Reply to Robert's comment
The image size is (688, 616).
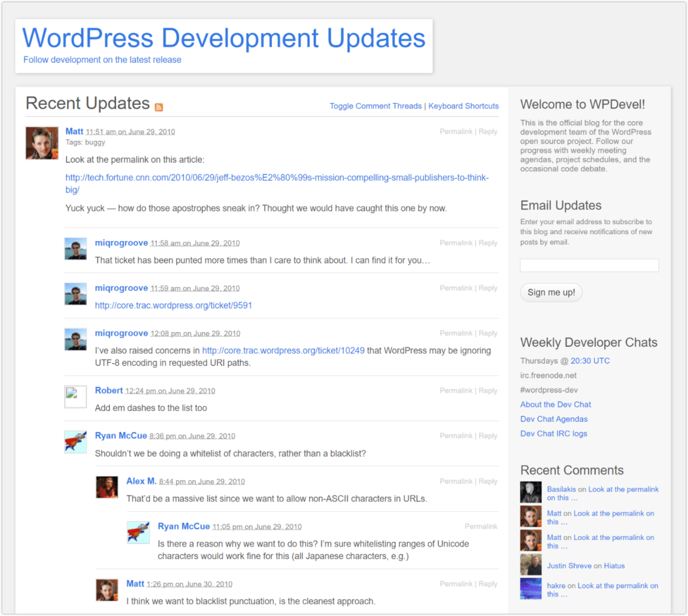(x=488, y=391)
